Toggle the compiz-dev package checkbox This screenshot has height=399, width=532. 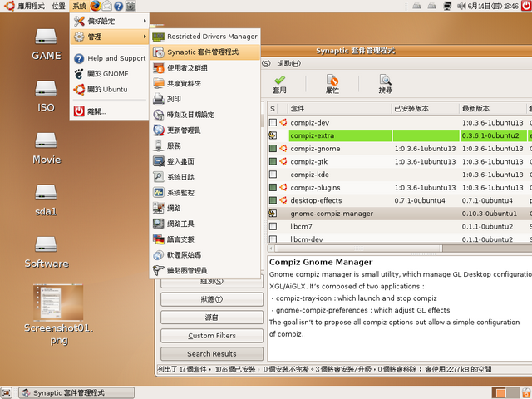coord(273,122)
